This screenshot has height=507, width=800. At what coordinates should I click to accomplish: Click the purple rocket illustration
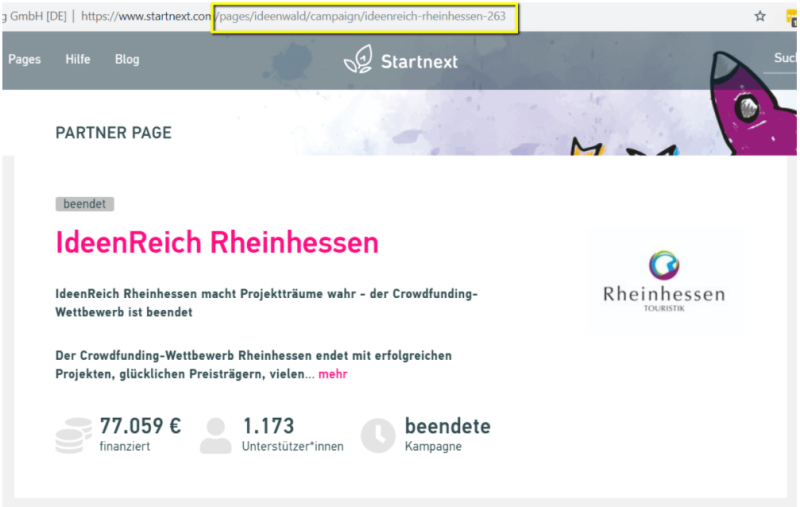tap(750, 98)
